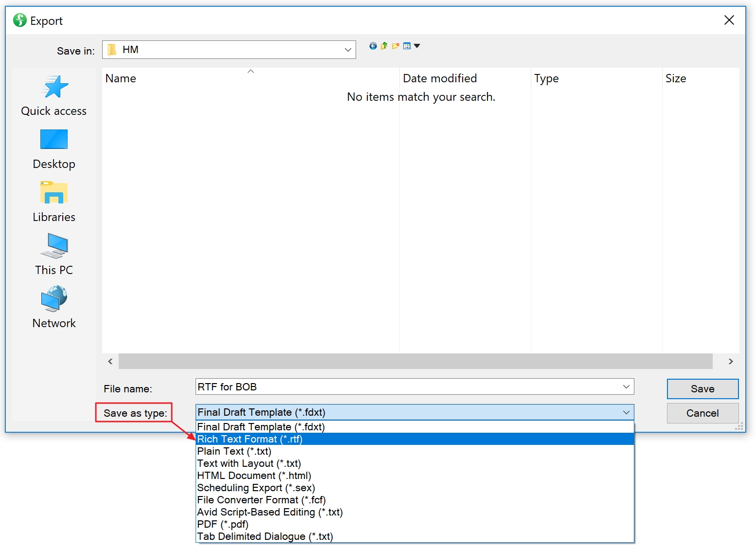Click the horizontal scrollbar right arrow

[x=731, y=361]
